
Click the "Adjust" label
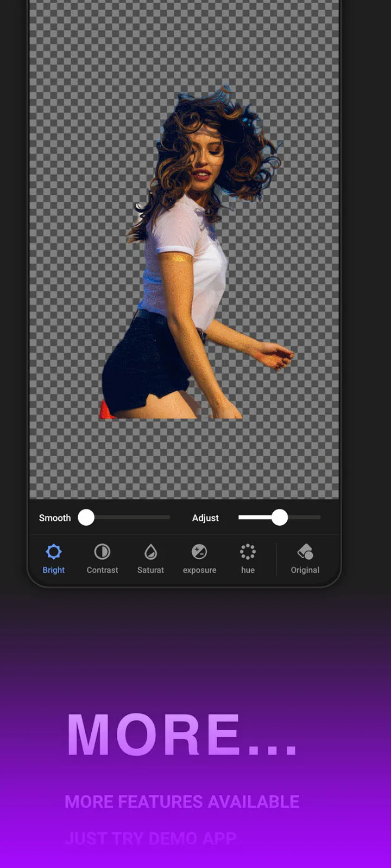coord(205,518)
